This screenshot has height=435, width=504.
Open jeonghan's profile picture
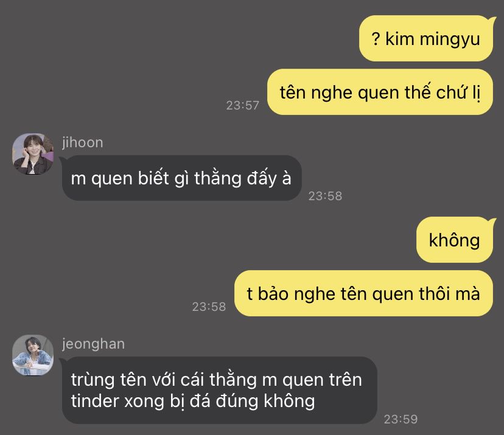[x=33, y=355]
